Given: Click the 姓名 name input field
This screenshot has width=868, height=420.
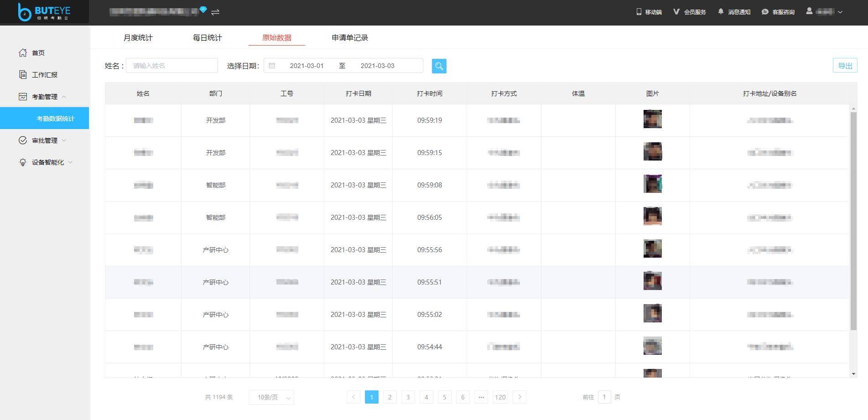Looking at the screenshot, I should click(x=172, y=66).
